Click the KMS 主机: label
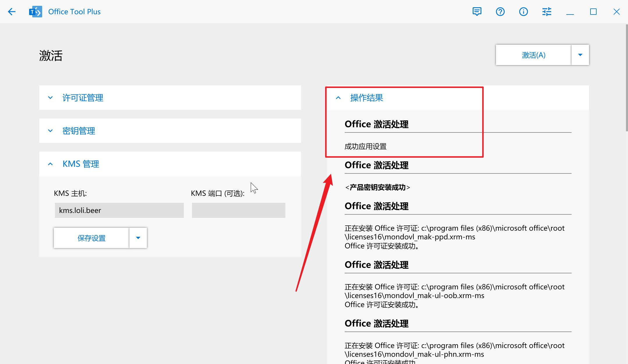Viewport: 628px width, 364px height. pyautogui.click(x=70, y=193)
